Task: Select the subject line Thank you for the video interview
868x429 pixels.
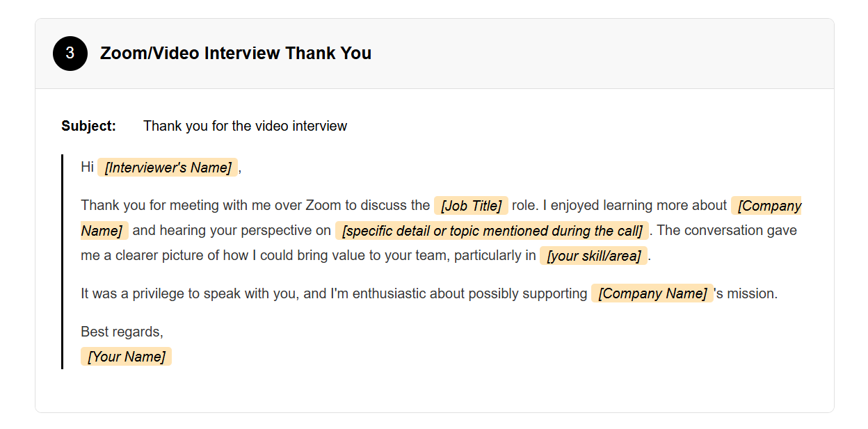Action: coord(245,126)
